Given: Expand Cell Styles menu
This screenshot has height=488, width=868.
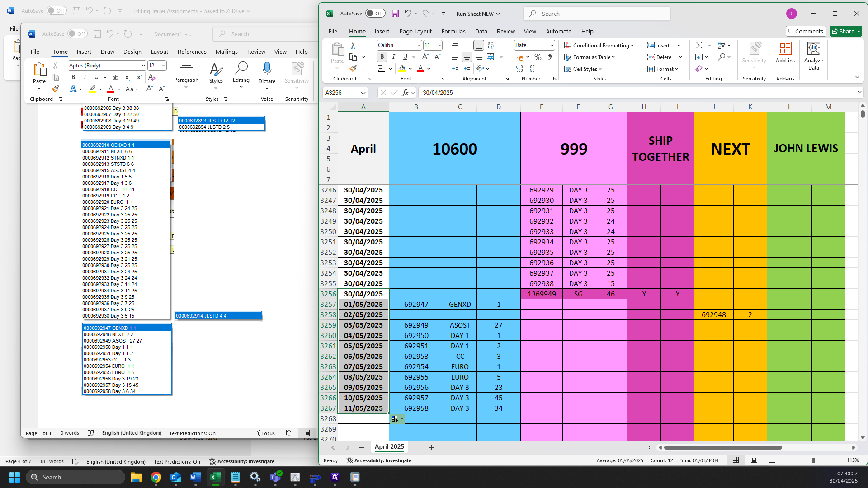Looking at the screenshot, I should tap(583, 69).
